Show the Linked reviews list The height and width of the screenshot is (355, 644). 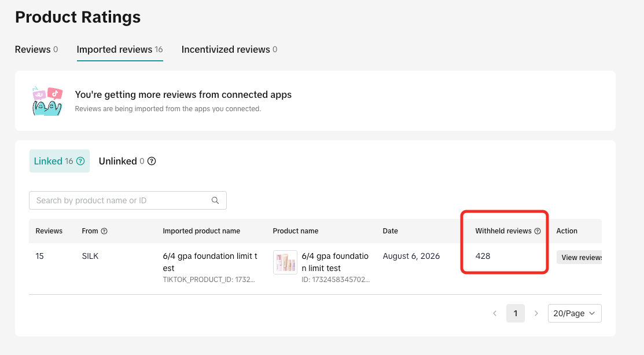[x=60, y=161]
